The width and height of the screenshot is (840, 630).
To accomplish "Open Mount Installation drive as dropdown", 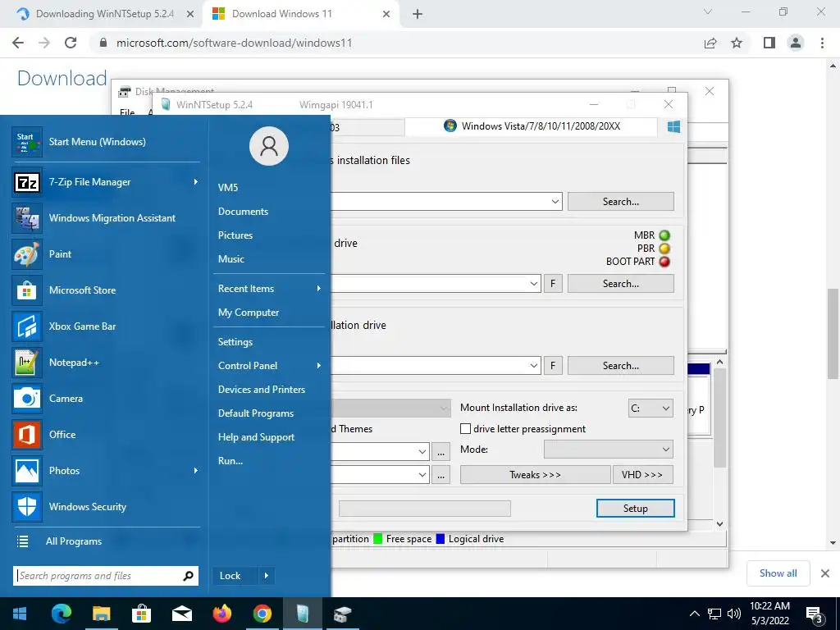I will (651, 409).
